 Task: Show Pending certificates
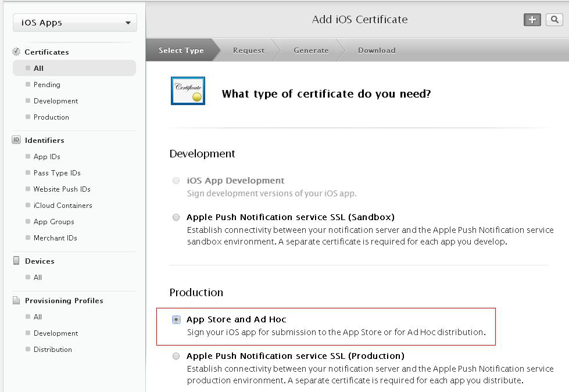pyautogui.click(x=47, y=84)
